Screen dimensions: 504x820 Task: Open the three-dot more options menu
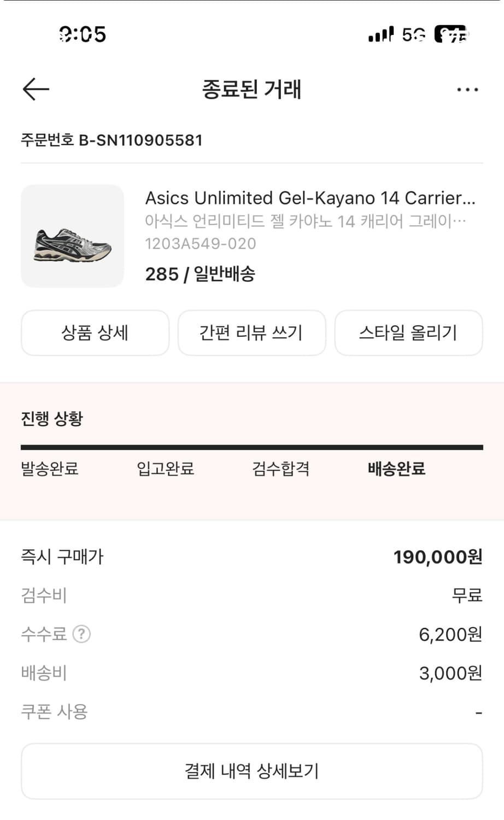point(467,90)
